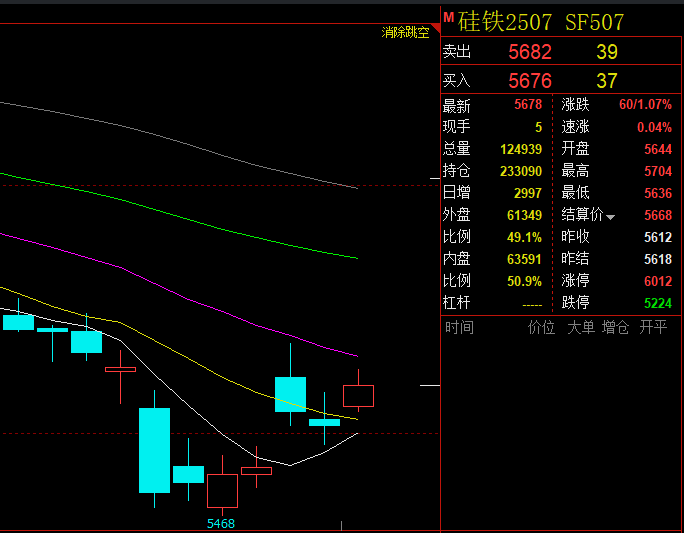Click the 外盘 value 61349

tap(524, 215)
